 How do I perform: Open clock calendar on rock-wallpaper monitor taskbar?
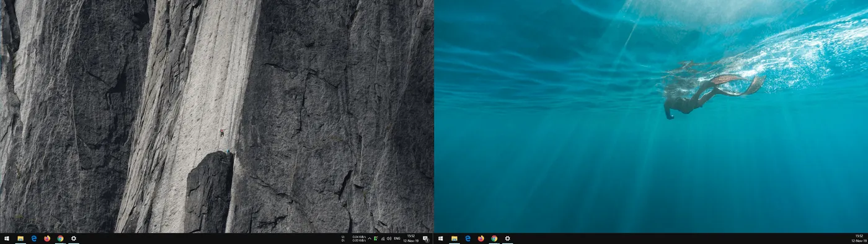(411, 238)
